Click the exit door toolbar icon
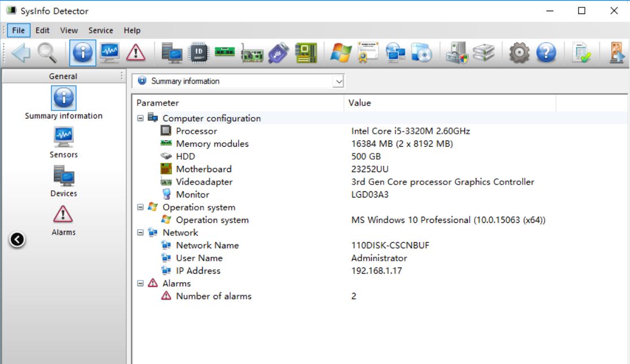Screen dimensions: 630x364 [x=616, y=52]
